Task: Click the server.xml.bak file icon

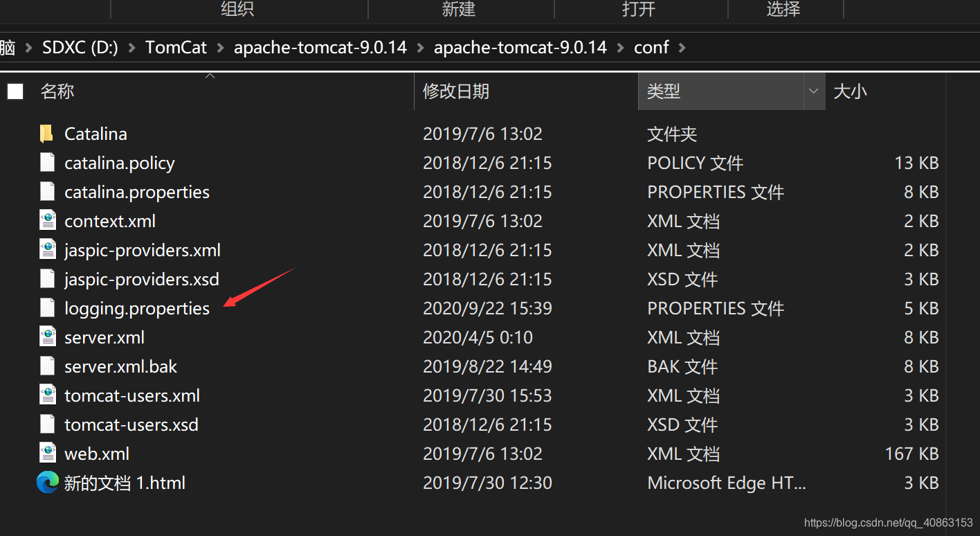Action: tap(47, 366)
